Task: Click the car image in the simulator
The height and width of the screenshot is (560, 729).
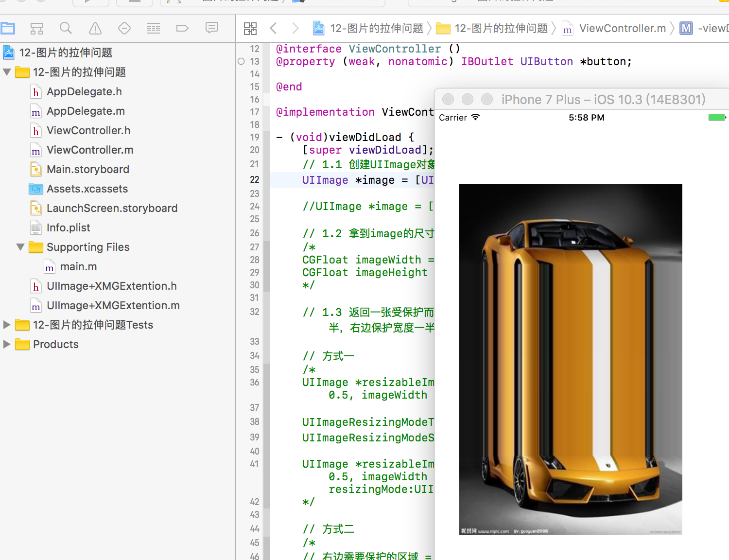Action: 571,360
